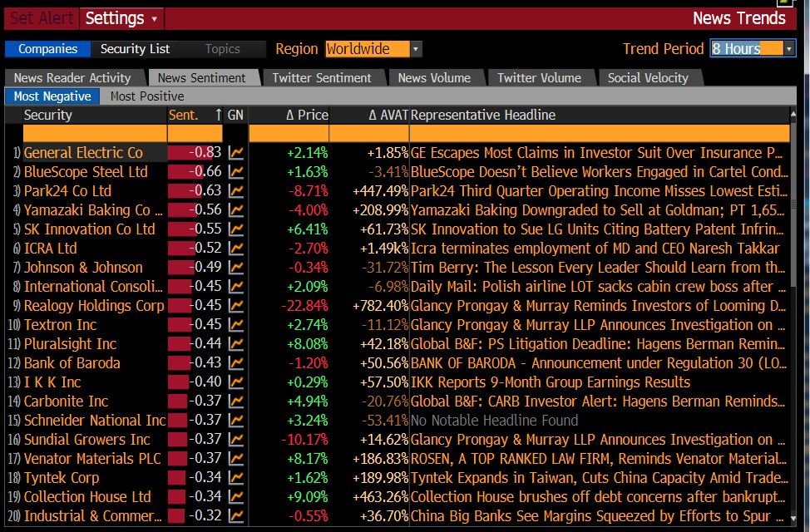This screenshot has width=810, height=532.
Task: Open chart icon for Collection House Ltd
Action: pyautogui.click(x=236, y=497)
